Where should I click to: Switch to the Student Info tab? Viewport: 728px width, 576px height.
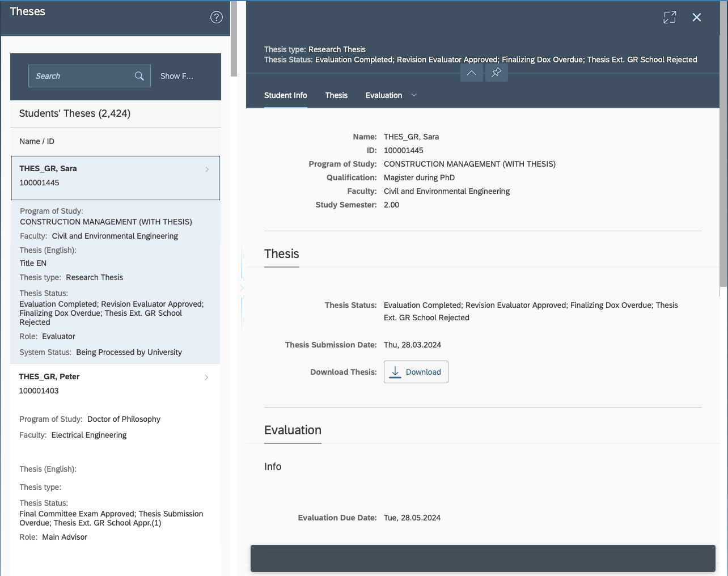286,95
